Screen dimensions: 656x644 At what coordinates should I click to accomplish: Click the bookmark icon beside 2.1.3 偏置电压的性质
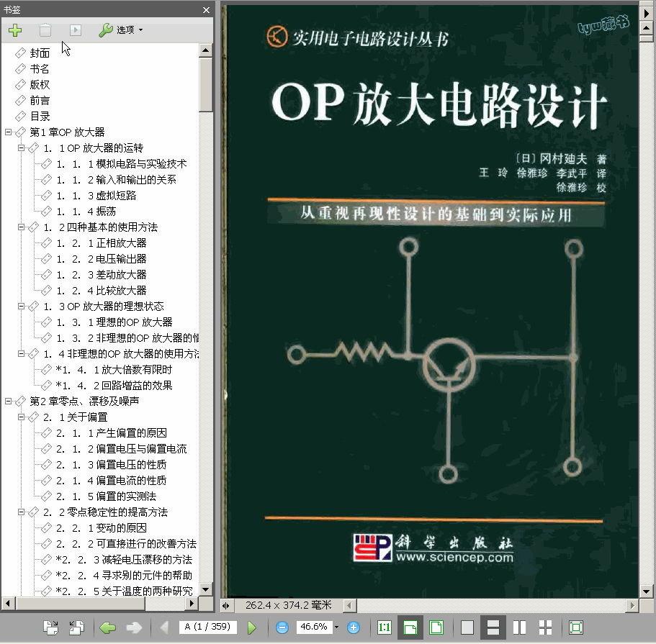pos(46,464)
